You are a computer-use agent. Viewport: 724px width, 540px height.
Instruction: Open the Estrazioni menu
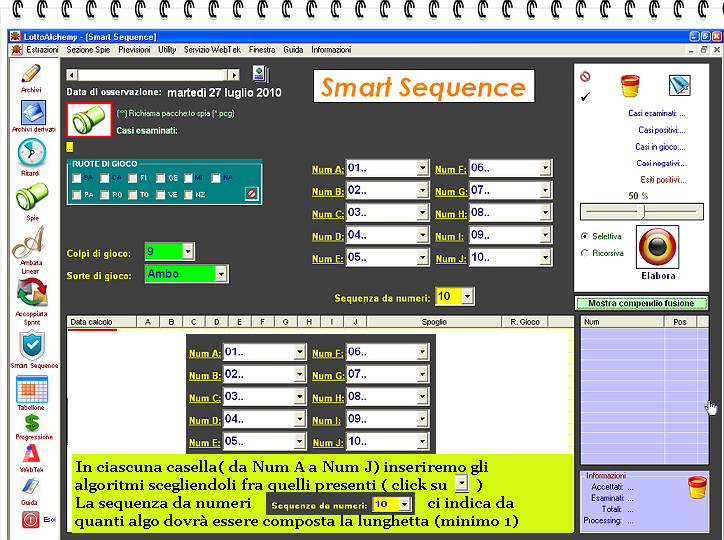click(x=42, y=49)
